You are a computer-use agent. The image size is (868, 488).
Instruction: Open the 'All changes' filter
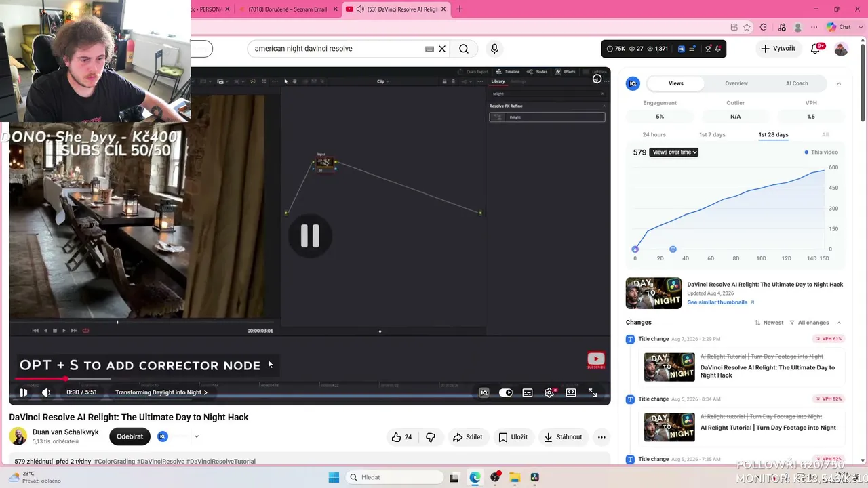[x=810, y=323]
